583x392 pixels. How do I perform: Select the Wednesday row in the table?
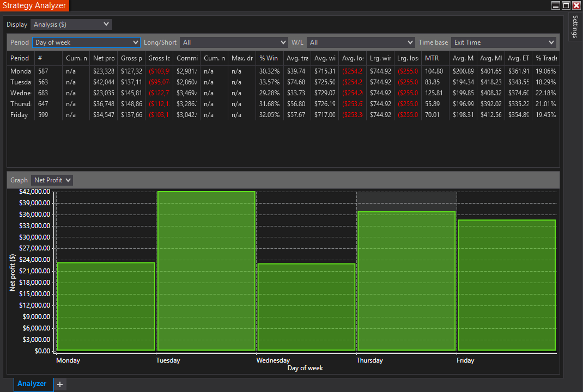pos(283,93)
